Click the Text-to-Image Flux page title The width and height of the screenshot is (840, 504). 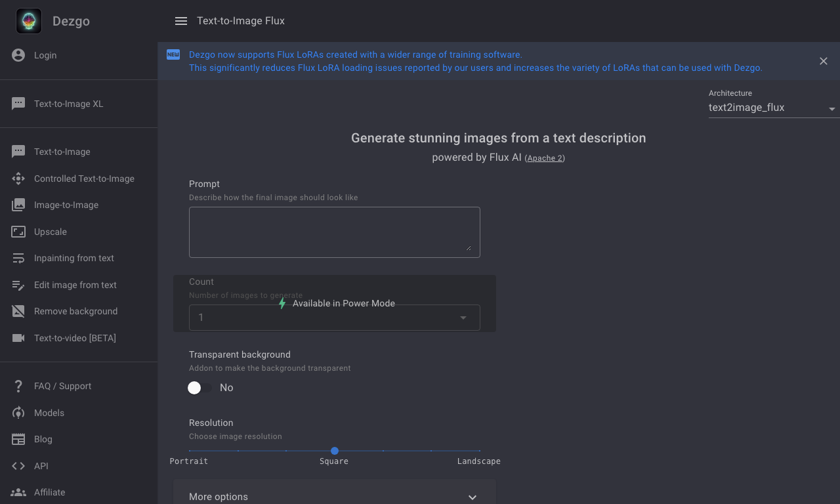point(241,20)
